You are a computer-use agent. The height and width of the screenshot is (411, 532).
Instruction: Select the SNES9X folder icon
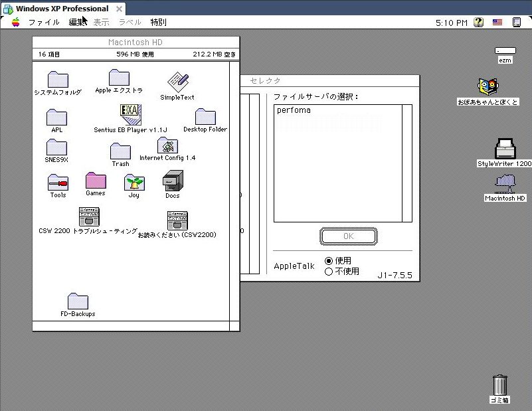pos(56,147)
